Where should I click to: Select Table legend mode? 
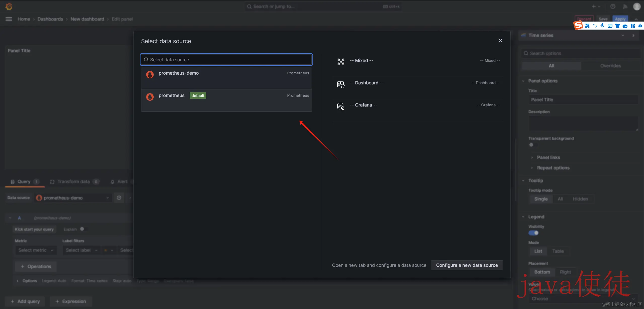tap(558, 251)
